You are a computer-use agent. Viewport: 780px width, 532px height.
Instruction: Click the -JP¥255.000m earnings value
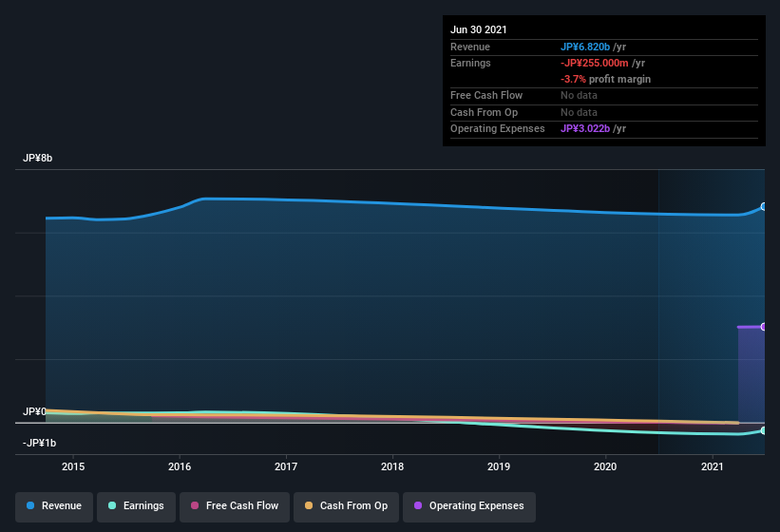(x=595, y=63)
